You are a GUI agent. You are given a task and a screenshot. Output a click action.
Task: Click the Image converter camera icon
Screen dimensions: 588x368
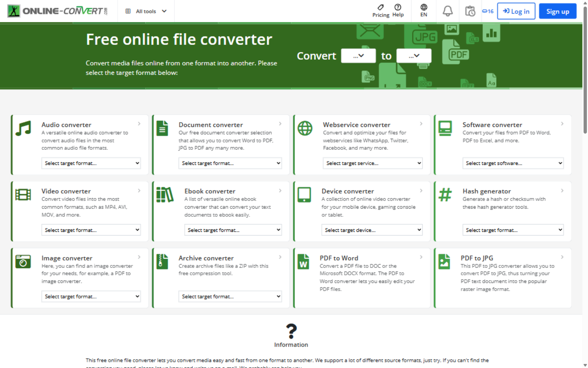pos(23,261)
